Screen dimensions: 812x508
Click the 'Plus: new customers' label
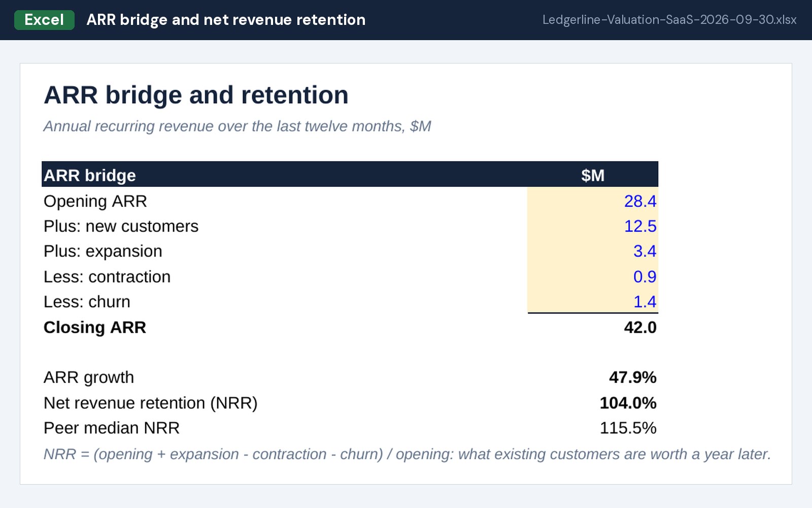[121, 226]
